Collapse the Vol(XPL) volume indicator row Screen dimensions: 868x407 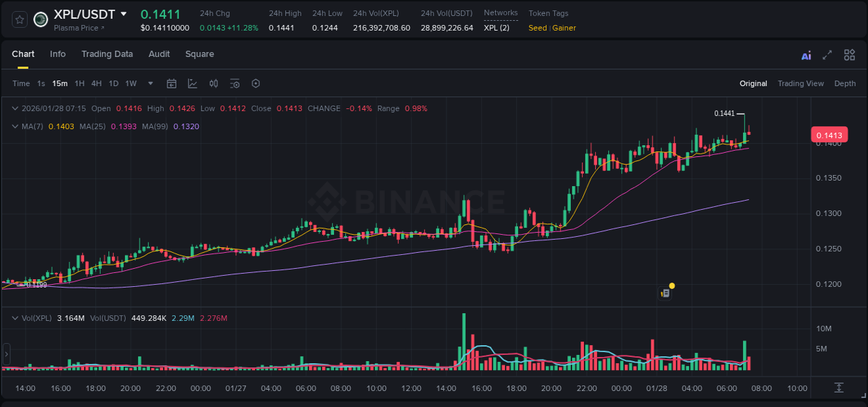pyautogui.click(x=15, y=317)
